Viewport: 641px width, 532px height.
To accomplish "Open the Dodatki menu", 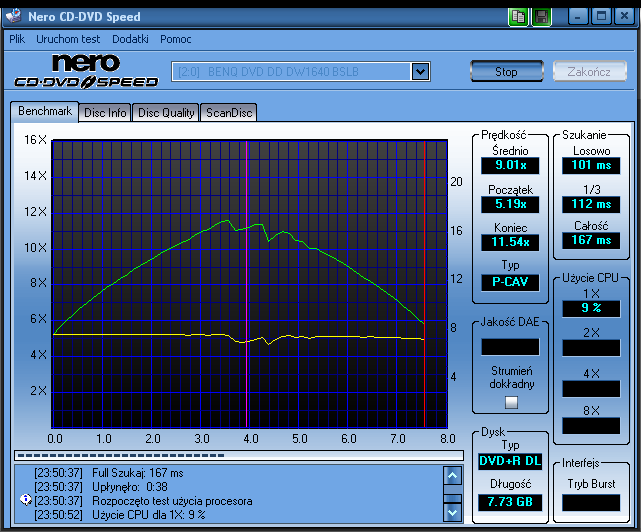I will coord(130,39).
